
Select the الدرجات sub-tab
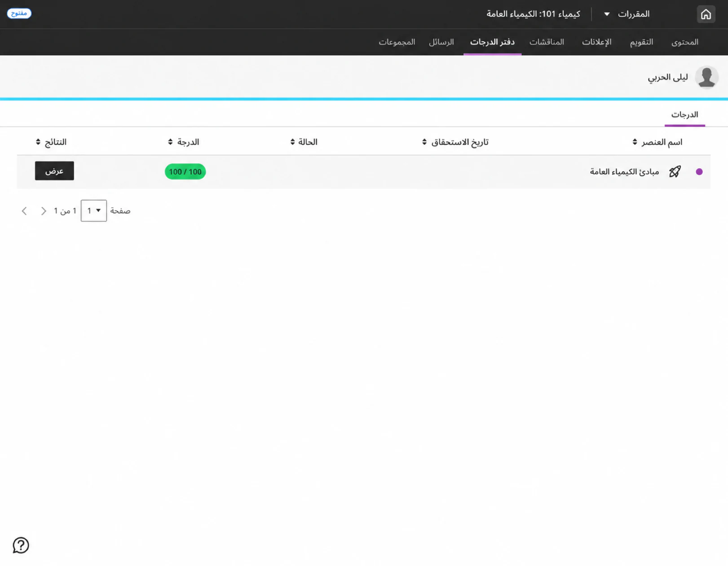click(x=684, y=115)
